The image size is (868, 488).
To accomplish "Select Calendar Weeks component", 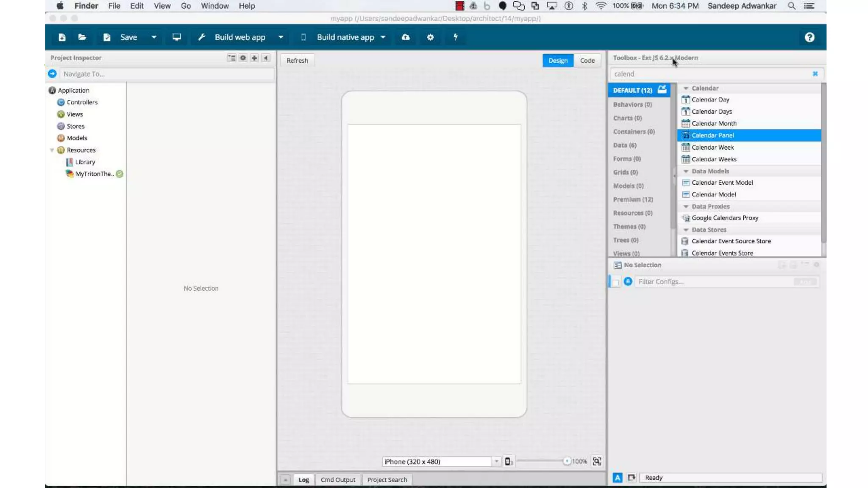I will [x=749, y=159].
